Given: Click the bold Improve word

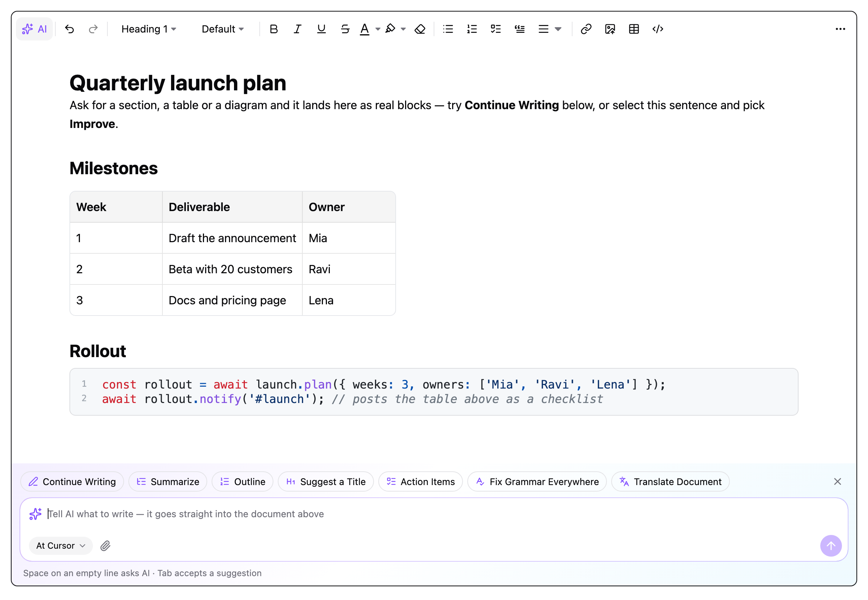Looking at the screenshot, I should [92, 124].
